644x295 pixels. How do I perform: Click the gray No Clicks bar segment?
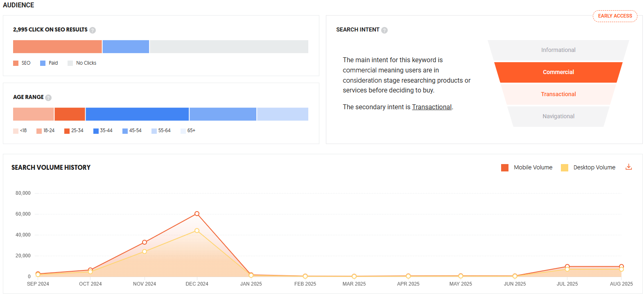point(229,47)
